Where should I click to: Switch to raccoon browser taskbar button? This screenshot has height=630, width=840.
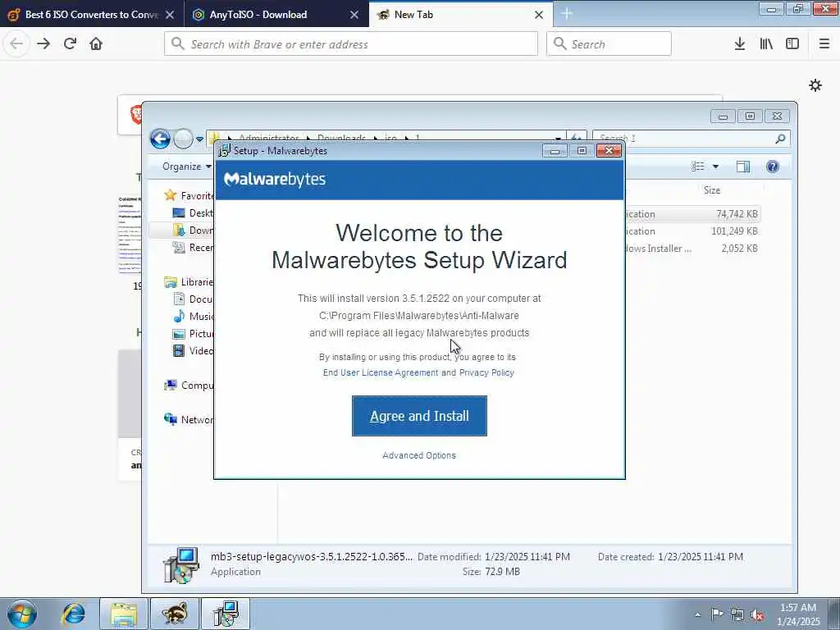(175, 614)
